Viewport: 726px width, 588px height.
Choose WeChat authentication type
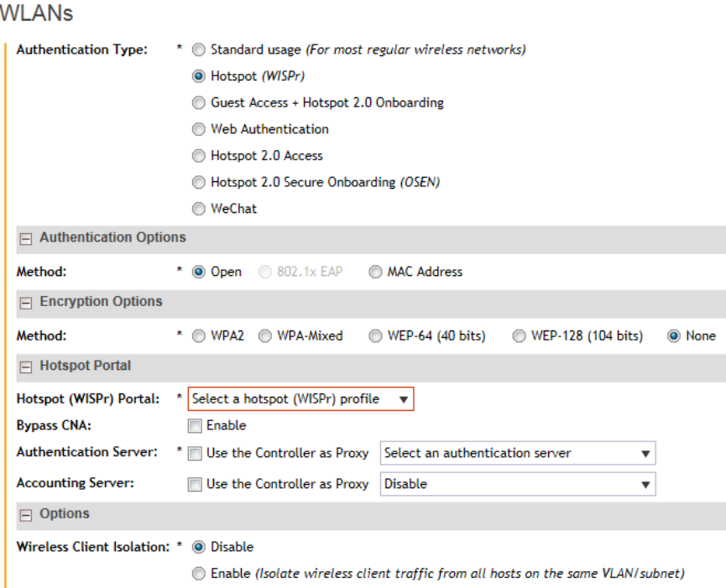[199, 209]
